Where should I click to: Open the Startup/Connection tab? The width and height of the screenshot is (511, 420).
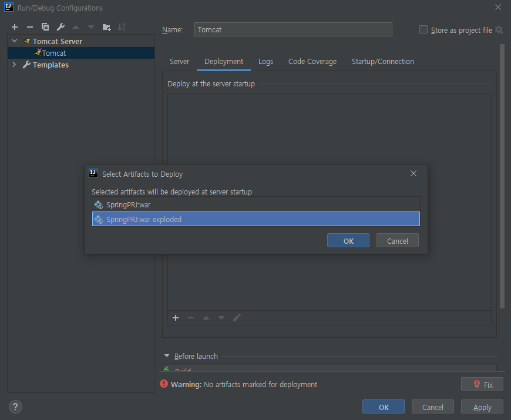382,61
